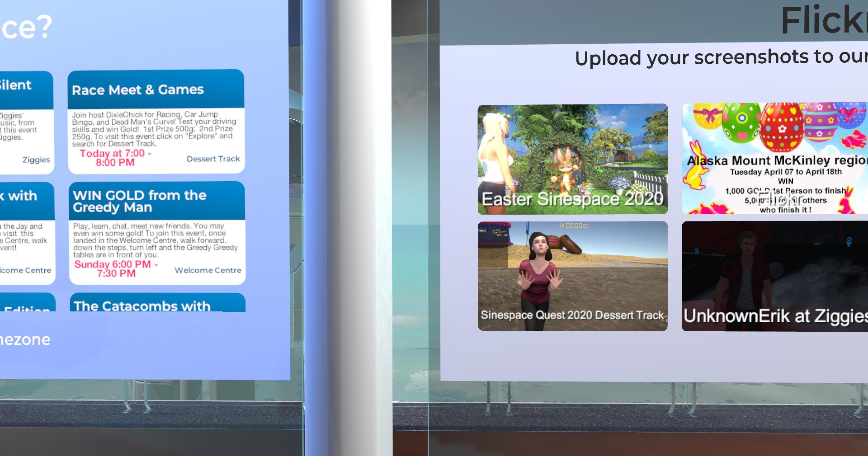Click the small blue marker left of UnknownErik
The width and height of the screenshot is (868, 456).
(697, 250)
